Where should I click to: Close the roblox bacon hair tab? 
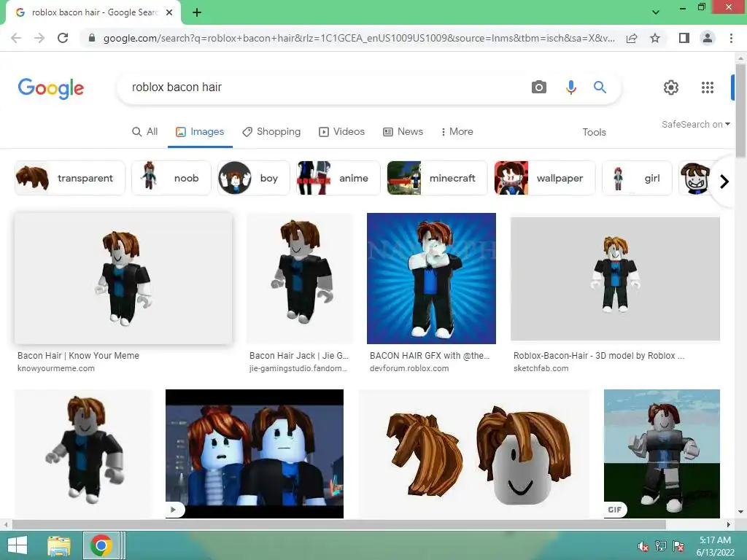[x=169, y=12]
